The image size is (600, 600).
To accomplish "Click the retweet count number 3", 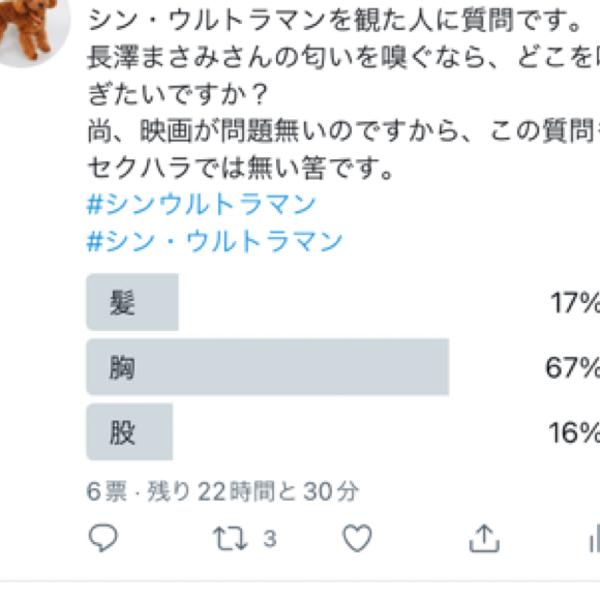I will (x=270, y=539).
